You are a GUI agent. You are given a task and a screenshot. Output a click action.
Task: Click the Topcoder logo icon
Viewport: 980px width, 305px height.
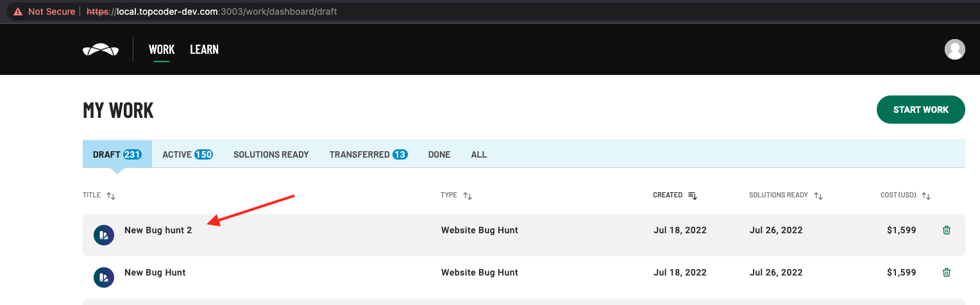(101, 50)
